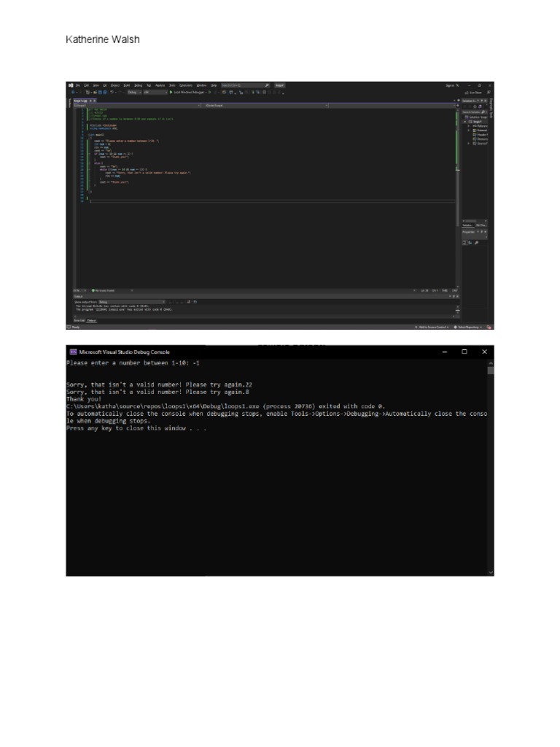
Task: Minimize the Debug Console window
Action: 445,352
